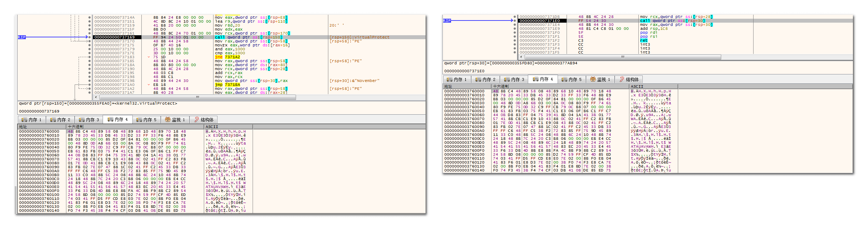Viewport: 868px width, 229px height.
Task: Select the ret instruction in right view
Action: click(644, 40)
